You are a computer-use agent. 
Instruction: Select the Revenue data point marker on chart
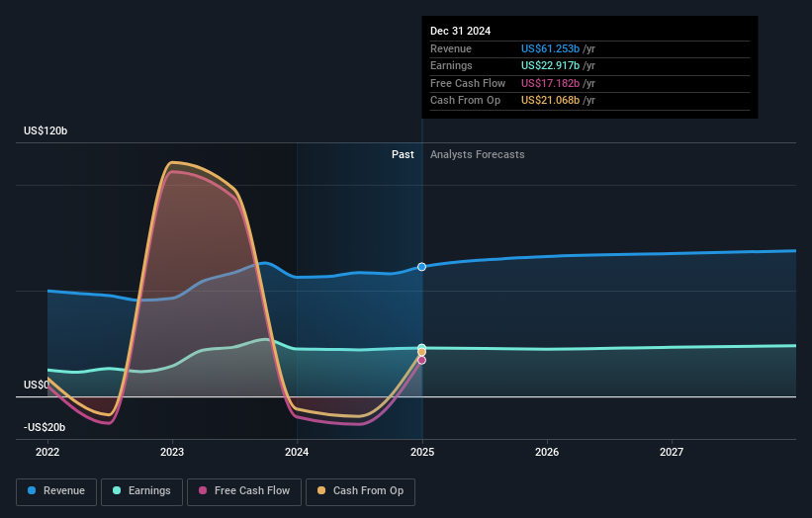click(x=421, y=267)
